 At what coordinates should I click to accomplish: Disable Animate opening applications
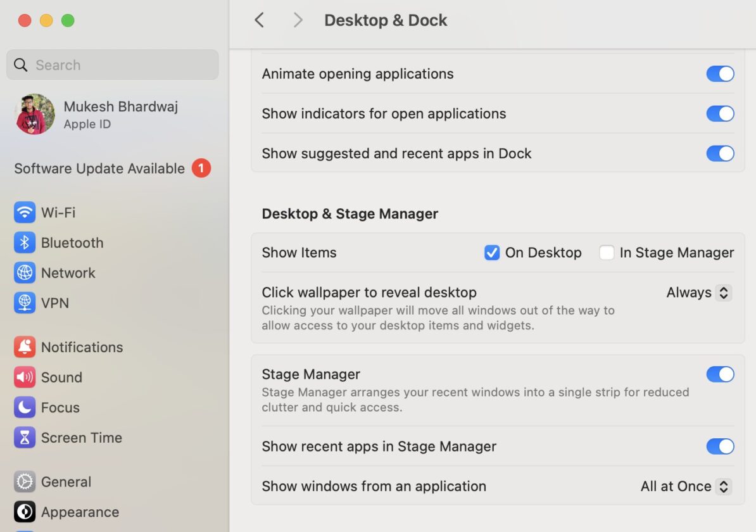pyautogui.click(x=720, y=74)
